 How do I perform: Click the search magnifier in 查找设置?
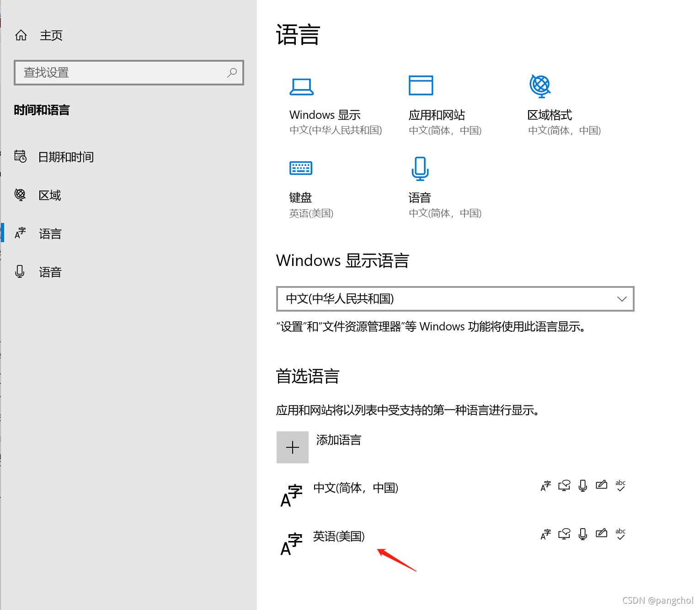coord(232,73)
